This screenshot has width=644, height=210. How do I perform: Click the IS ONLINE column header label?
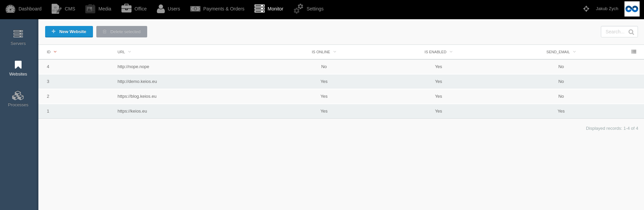321,52
